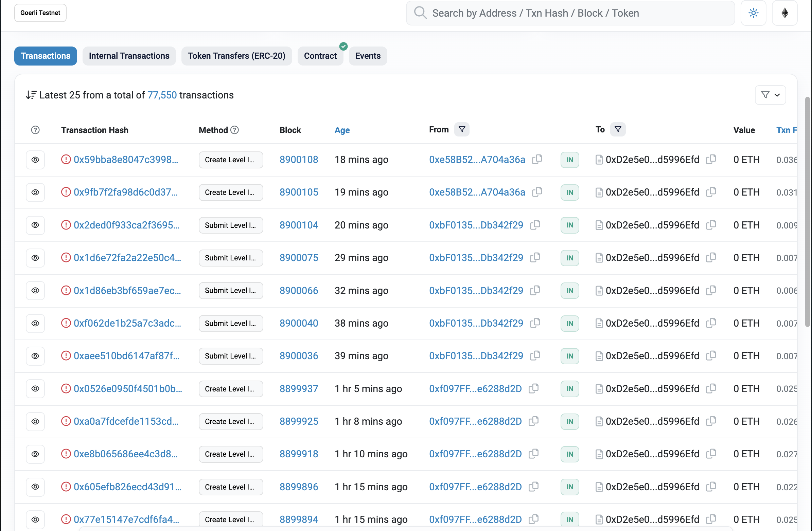Open the help circle in table header

point(35,130)
